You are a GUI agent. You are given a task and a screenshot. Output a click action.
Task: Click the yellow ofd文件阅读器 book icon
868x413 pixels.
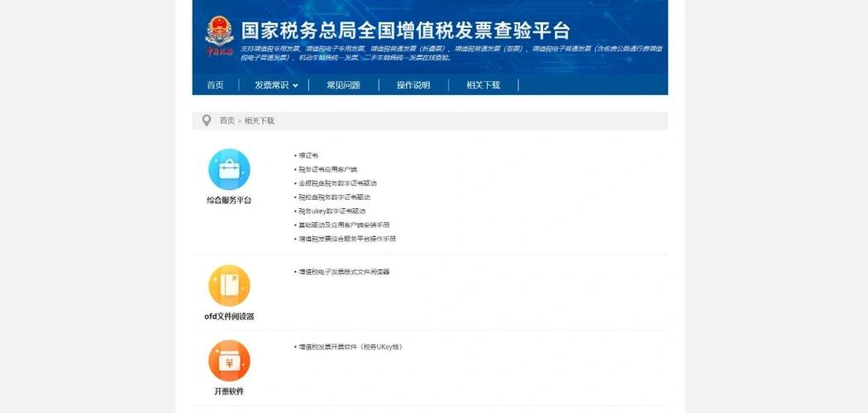[229, 286]
